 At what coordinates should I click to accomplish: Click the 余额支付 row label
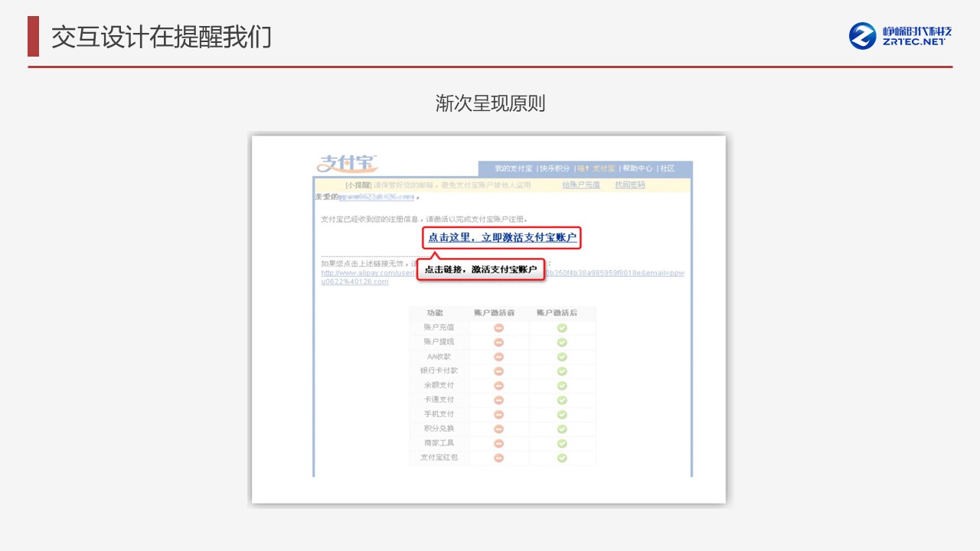439,386
